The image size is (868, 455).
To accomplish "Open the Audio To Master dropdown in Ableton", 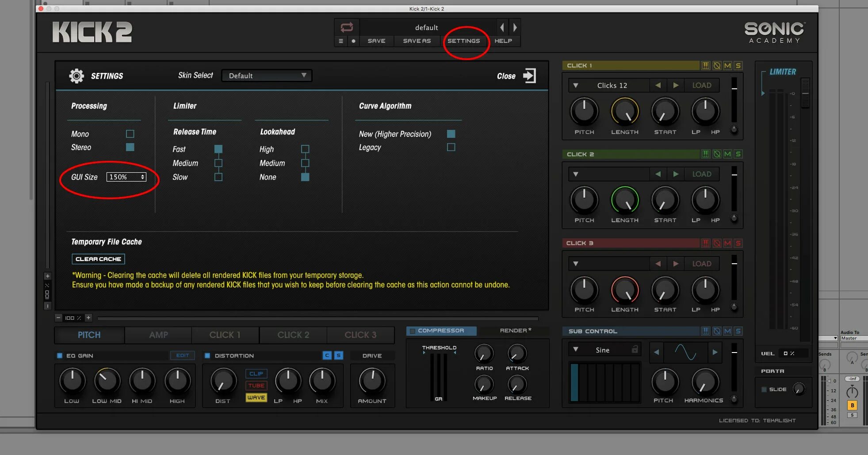I will [x=853, y=338].
